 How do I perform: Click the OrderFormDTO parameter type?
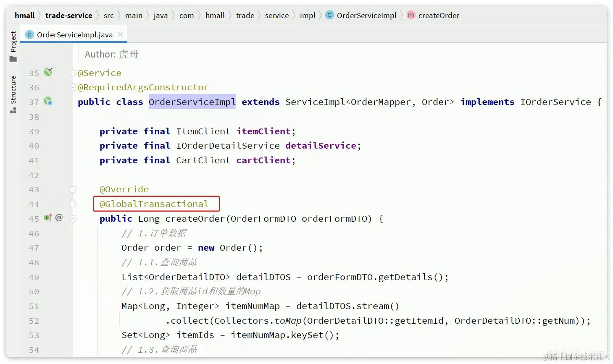point(263,219)
